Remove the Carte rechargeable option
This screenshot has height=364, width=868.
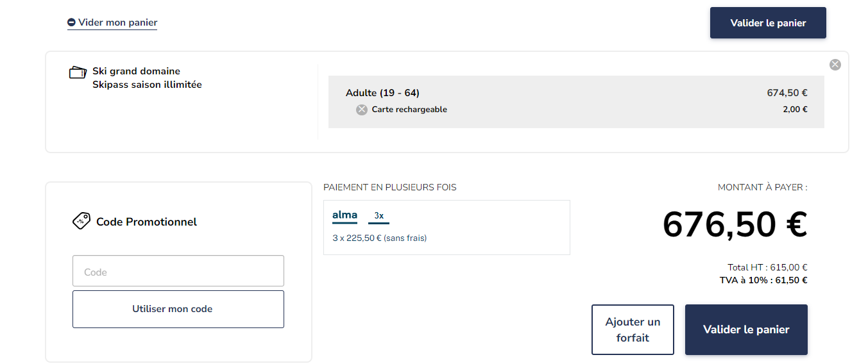(x=362, y=110)
